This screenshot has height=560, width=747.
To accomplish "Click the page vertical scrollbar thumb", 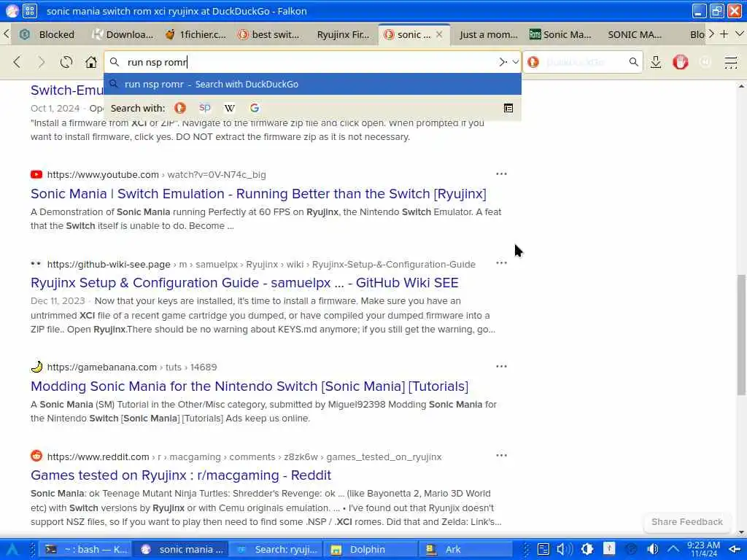I will pyautogui.click(x=741, y=335).
